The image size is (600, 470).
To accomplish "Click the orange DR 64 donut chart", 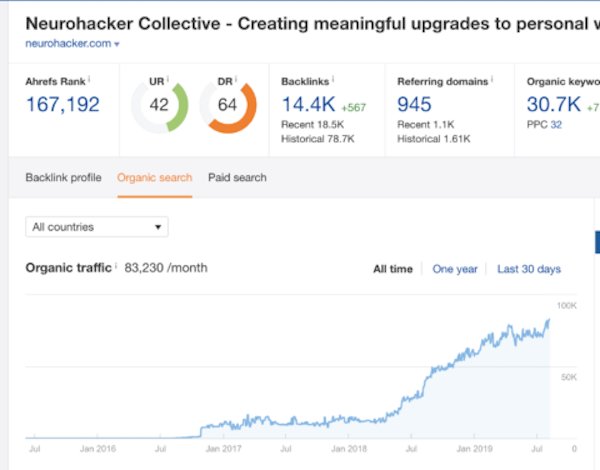I will point(228,105).
